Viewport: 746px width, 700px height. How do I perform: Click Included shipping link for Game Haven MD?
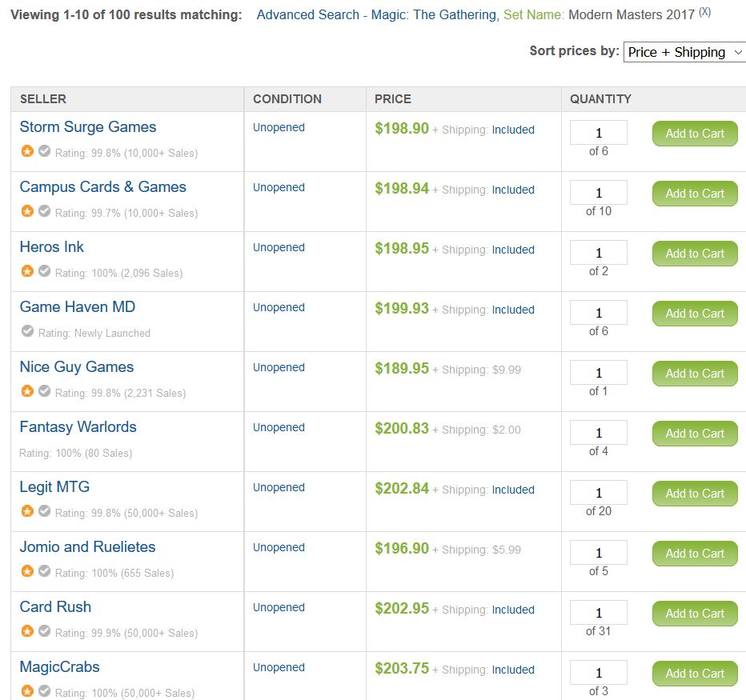(513, 310)
